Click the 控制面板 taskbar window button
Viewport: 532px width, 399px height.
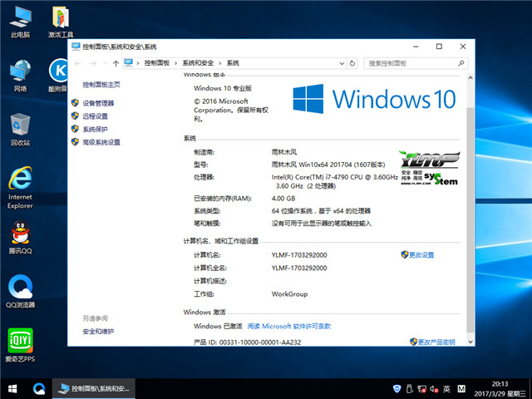(94, 389)
